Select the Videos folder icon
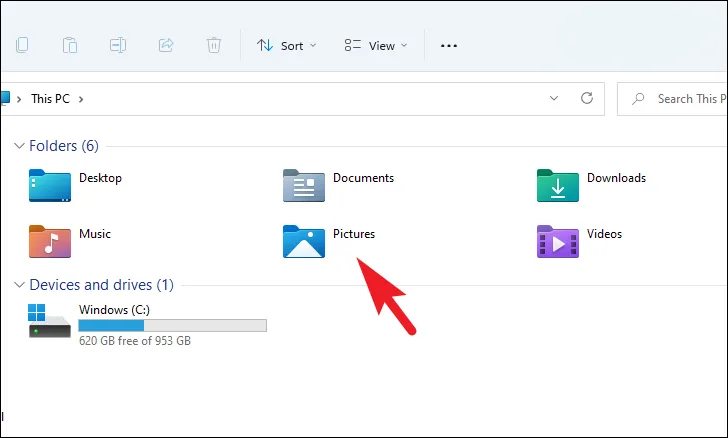728x438 pixels. (558, 241)
